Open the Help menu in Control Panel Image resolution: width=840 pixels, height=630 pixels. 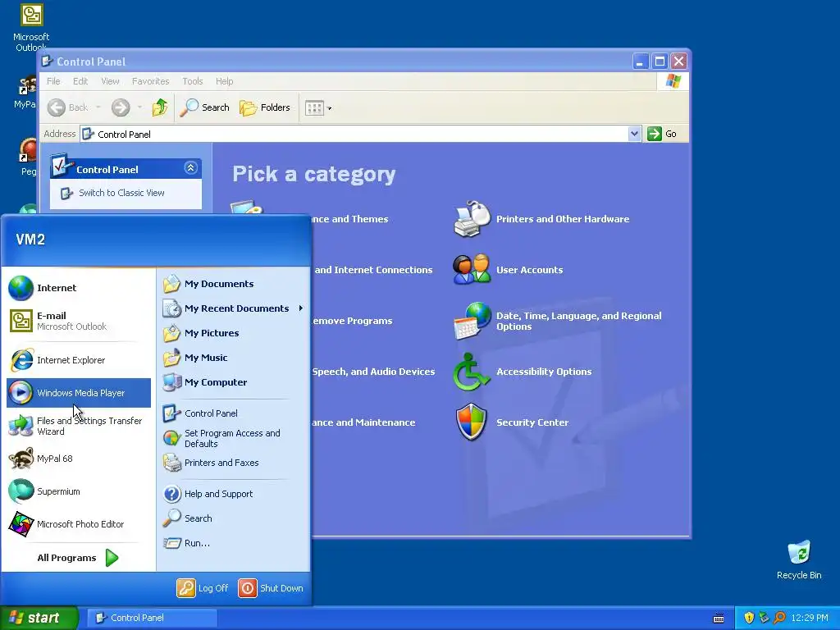(x=225, y=81)
